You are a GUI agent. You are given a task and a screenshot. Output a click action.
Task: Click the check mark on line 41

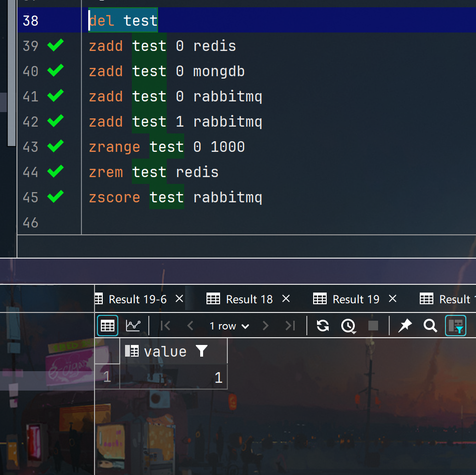pos(56,96)
